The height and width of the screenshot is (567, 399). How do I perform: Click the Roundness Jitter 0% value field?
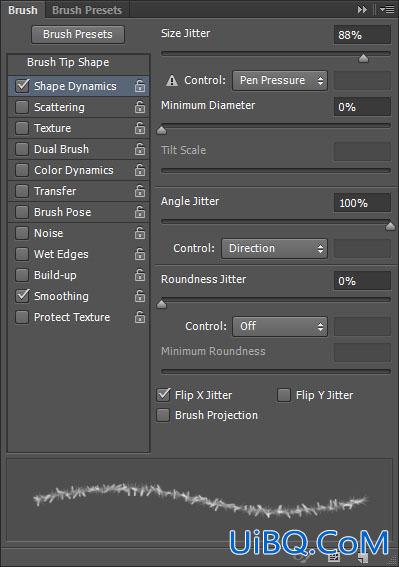362,281
